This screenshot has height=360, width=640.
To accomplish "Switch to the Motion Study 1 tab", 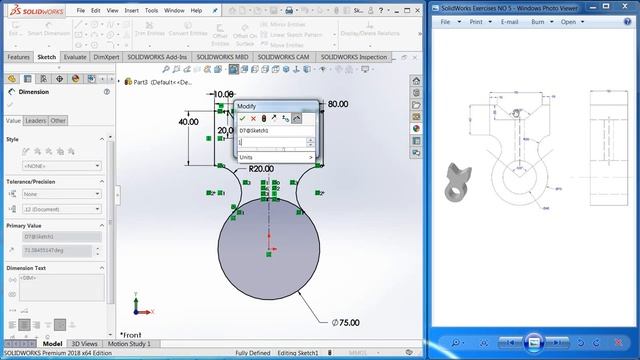I will click(129, 344).
